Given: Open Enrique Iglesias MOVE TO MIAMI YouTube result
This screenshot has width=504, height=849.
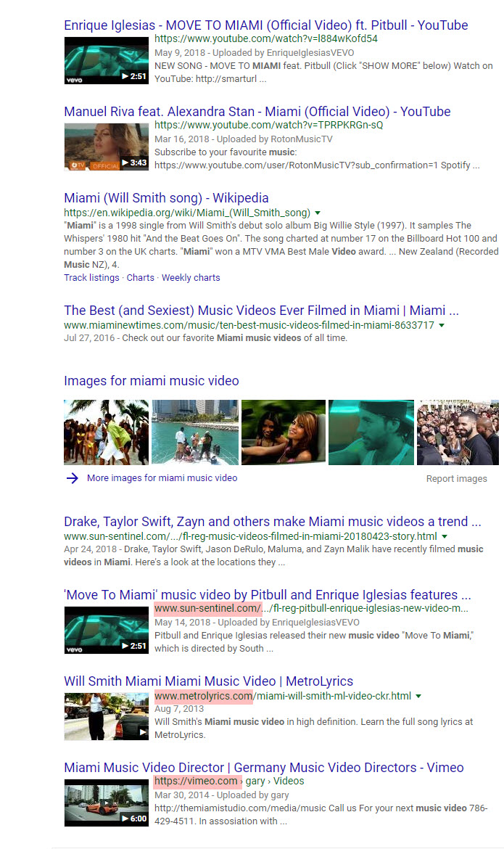Looking at the screenshot, I should click(x=266, y=25).
